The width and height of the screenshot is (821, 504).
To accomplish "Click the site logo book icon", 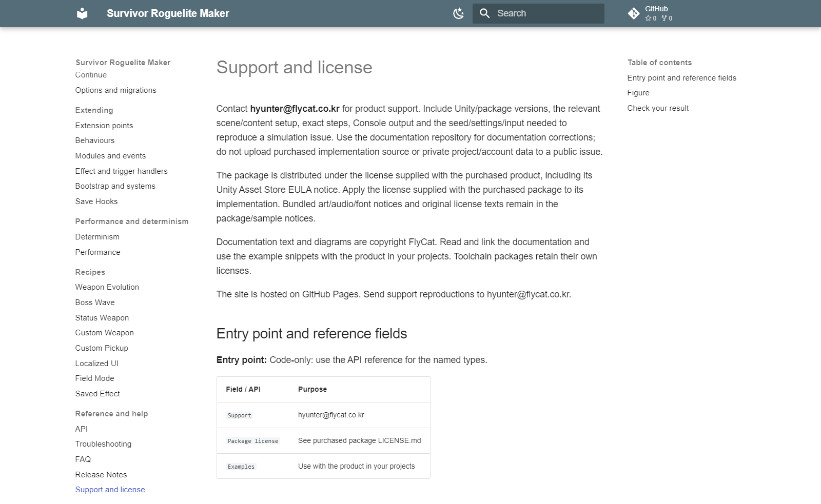I will pyautogui.click(x=82, y=13).
